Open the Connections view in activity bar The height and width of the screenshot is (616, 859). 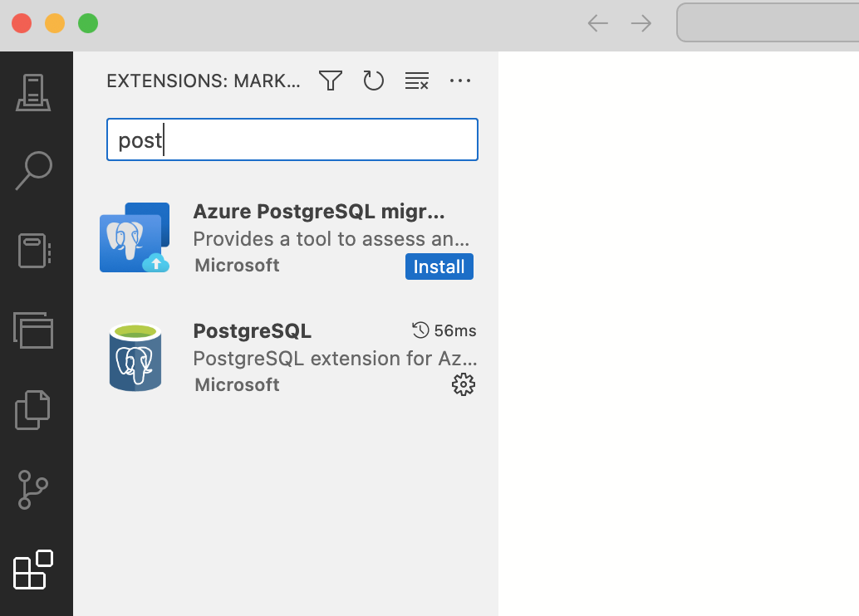pos(33,92)
